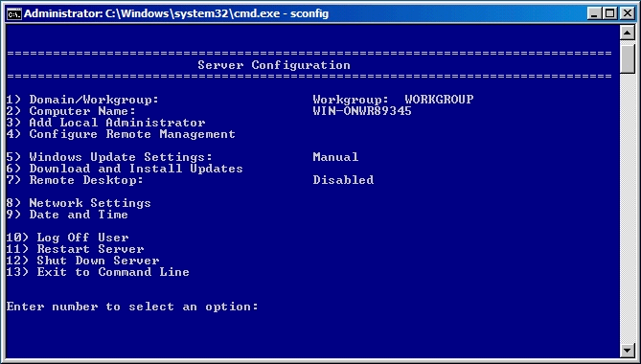Click the Add Local Administrator line

point(106,123)
